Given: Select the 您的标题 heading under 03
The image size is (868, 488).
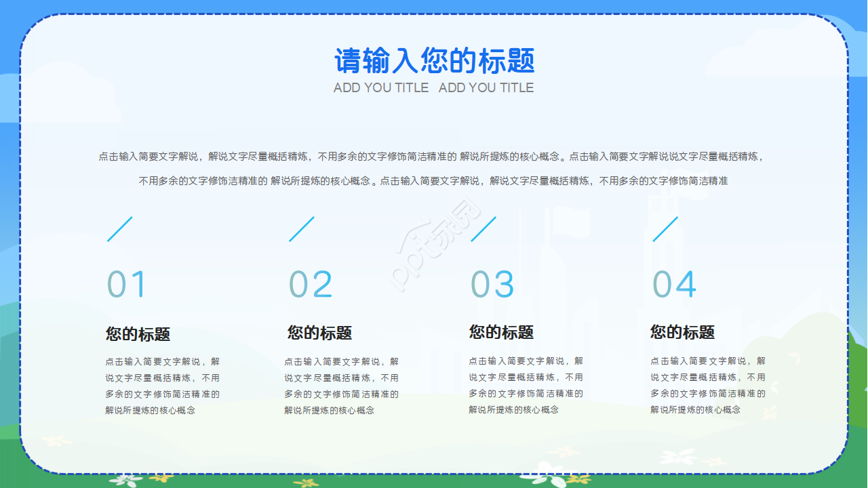Looking at the screenshot, I should pos(501,332).
